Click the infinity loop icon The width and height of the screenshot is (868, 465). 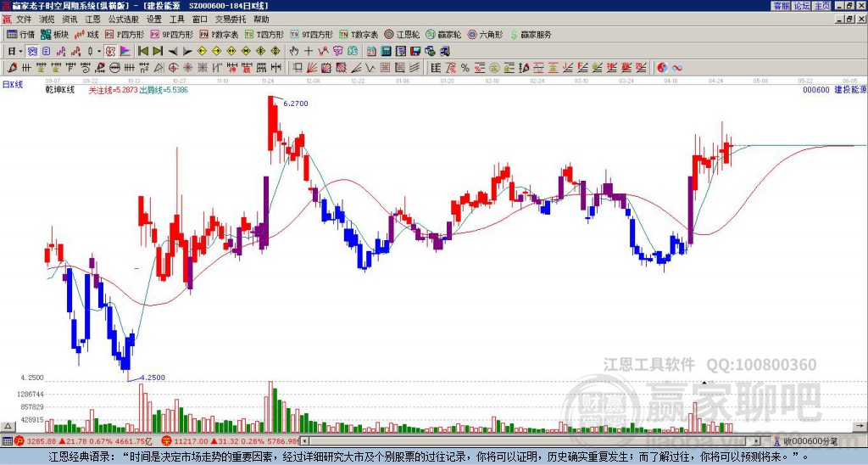coord(676,68)
